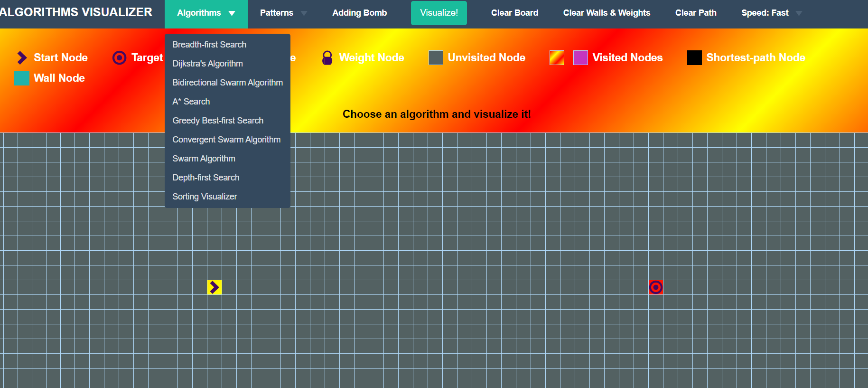Click the Weight Node padlock icon
The width and height of the screenshot is (868, 388).
point(327,57)
